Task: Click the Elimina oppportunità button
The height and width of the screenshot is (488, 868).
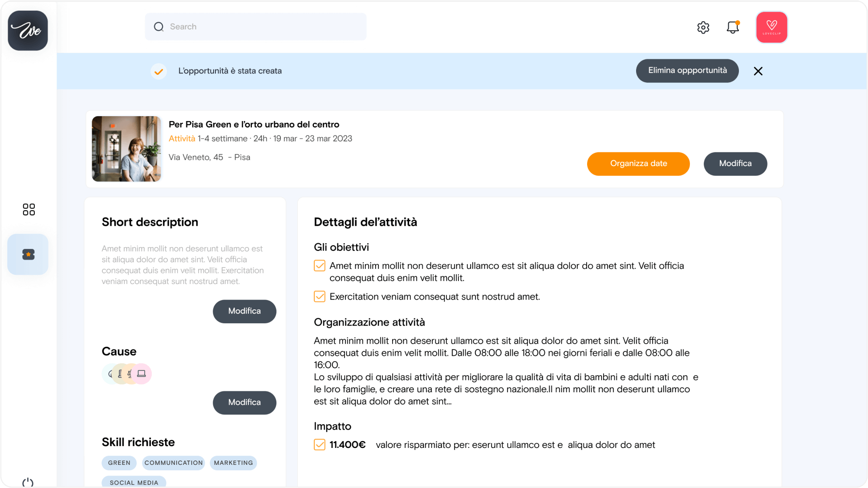Action: pos(687,71)
